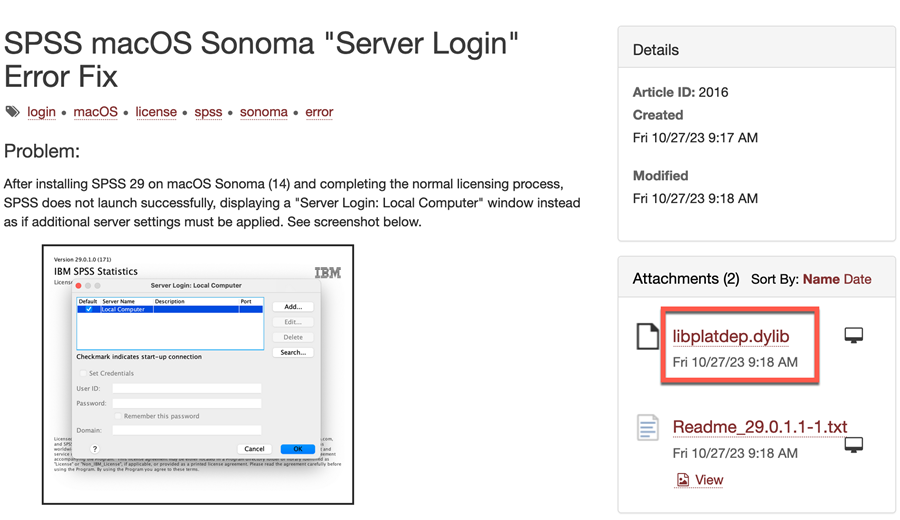Click the Created date Fri 10/27/23 9:17 AM
The image size is (900, 520).
(695, 138)
